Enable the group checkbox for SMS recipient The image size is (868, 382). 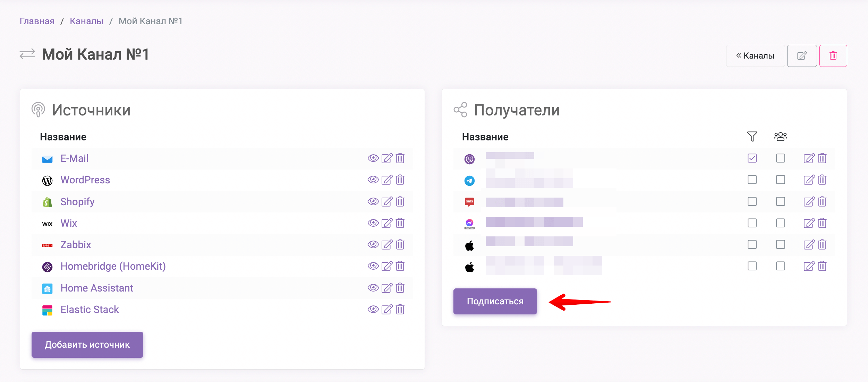click(x=781, y=201)
